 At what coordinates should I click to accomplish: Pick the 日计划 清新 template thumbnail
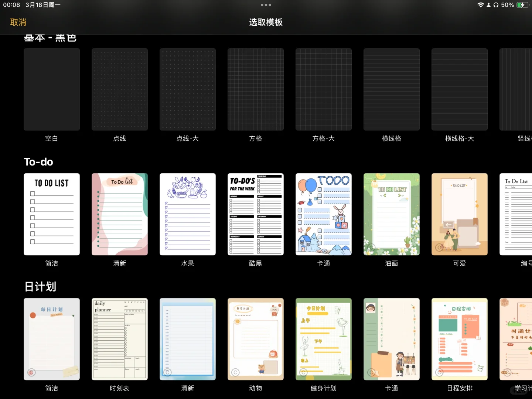coord(188,339)
